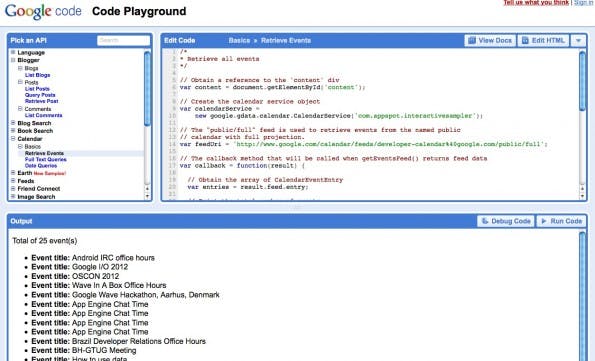Screen dimensions: 595x361
Task: Click Retrieve Events in the breadcrumb
Action: (x=286, y=40)
